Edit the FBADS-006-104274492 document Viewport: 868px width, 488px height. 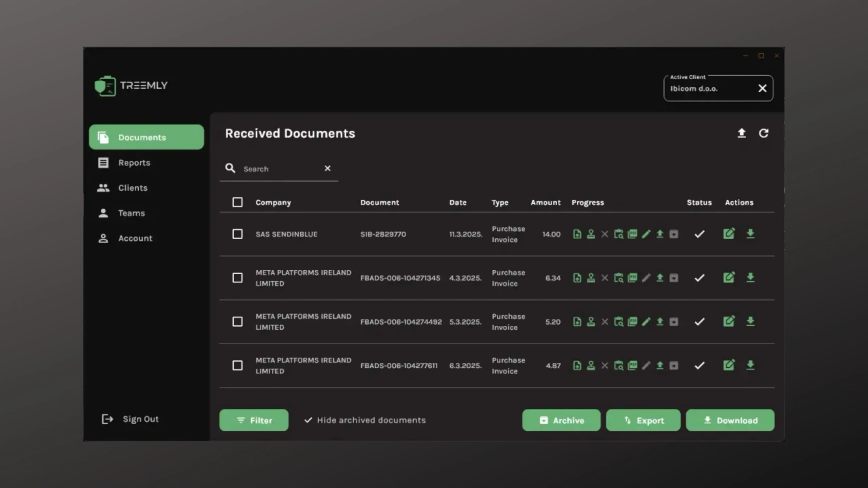[729, 321]
